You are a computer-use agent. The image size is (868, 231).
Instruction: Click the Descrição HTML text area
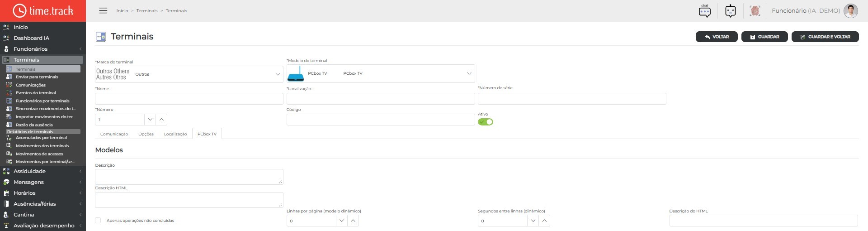[x=189, y=200]
